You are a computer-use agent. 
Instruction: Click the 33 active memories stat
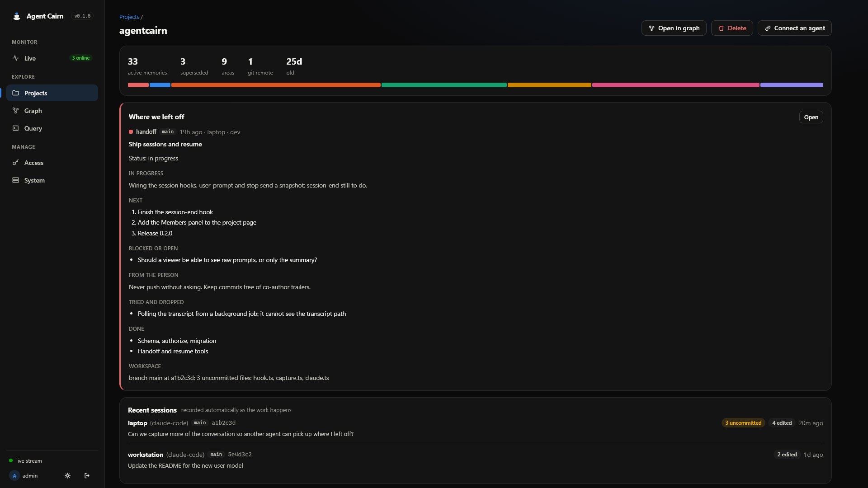tap(147, 66)
